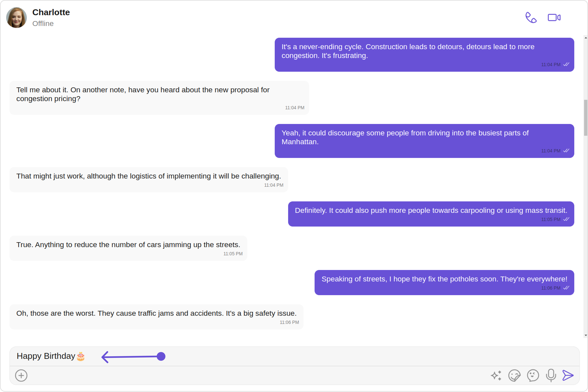Open the sticker picker
This screenshot has height=392, width=588.
(x=514, y=376)
